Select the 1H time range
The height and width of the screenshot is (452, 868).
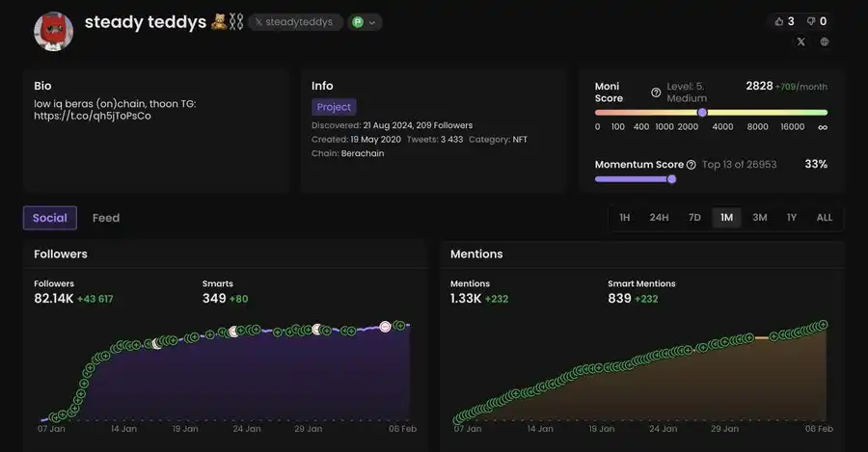(624, 218)
